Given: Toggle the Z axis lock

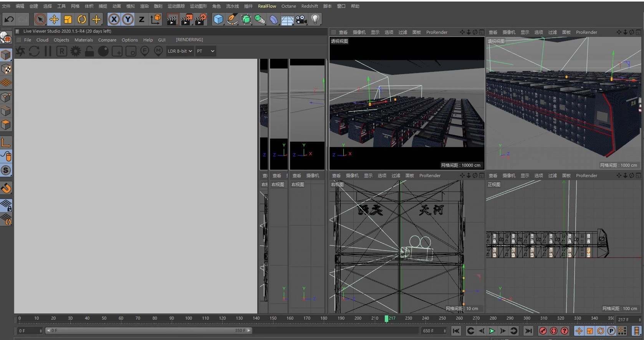Looking at the screenshot, I should tap(142, 19).
